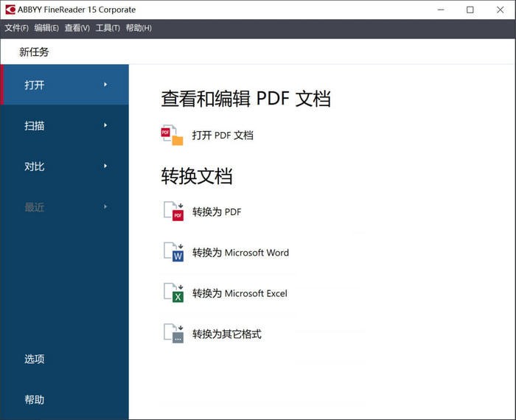Click the Convert to Microsoft Word icon

[173, 252]
